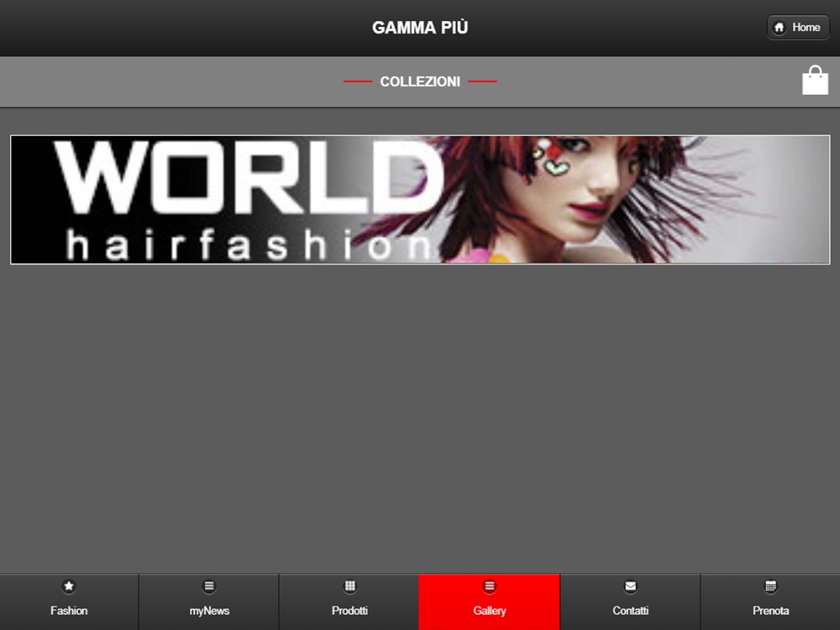Open the Contatti tab
This screenshot has width=840, height=630.
tap(630, 601)
